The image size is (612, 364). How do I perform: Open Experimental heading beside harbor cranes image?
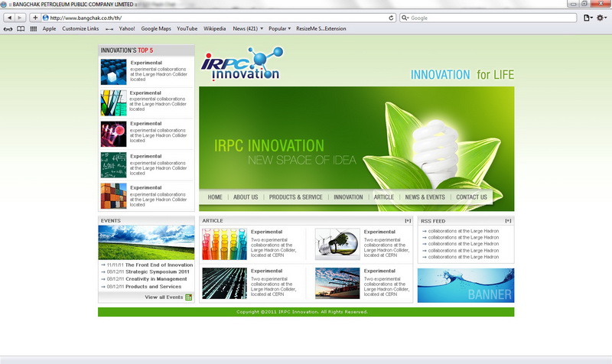[379, 271]
